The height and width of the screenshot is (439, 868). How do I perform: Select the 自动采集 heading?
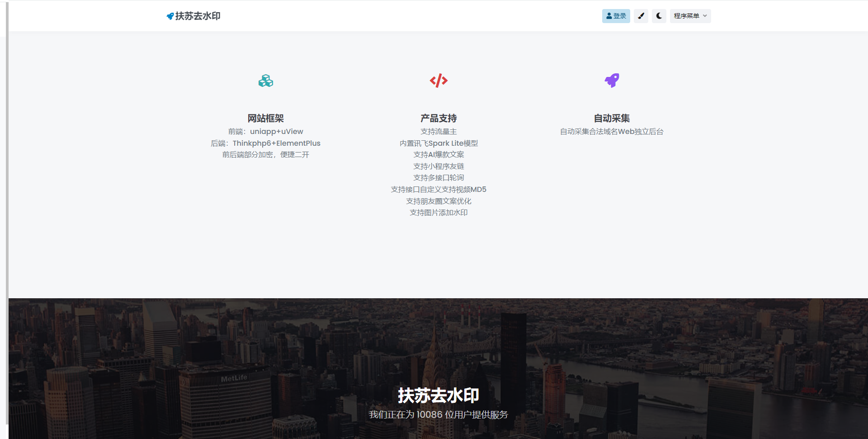coord(612,118)
